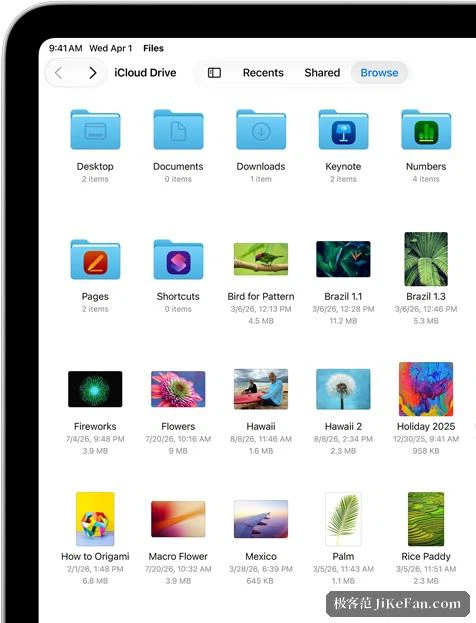The height and width of the screenshot is (623, 476).
Task: Open the Fireworks image
Action: coord(95,389)
